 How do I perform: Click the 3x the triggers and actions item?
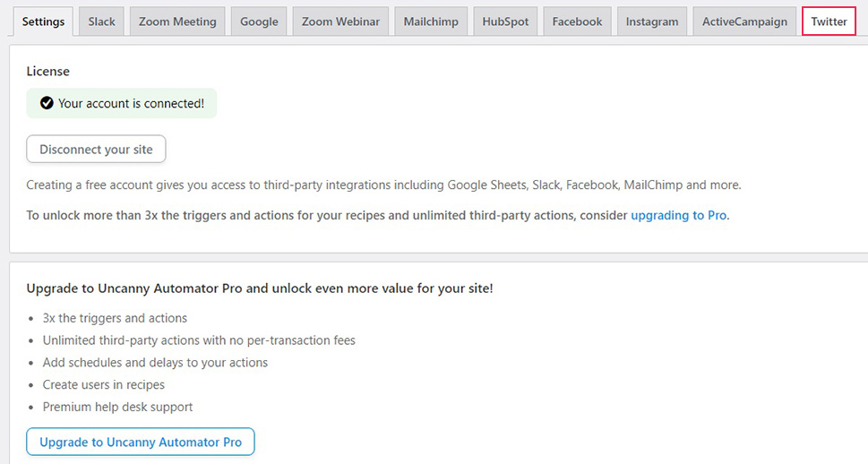[116, 318]
